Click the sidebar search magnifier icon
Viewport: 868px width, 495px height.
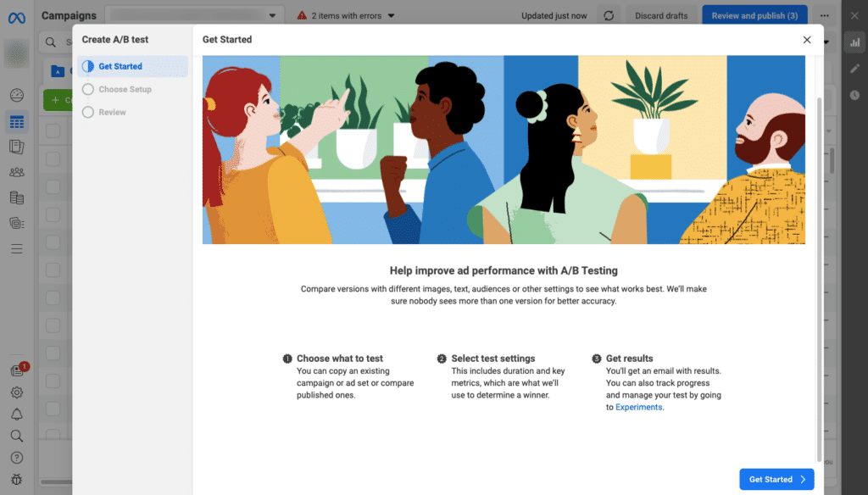pyautogui.click(x=17, y=436)
